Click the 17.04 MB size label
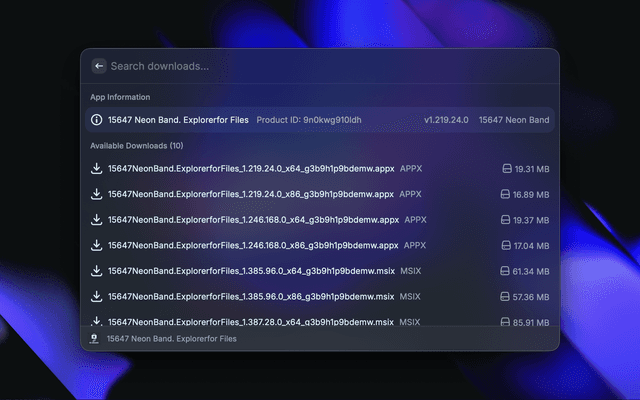This screenshot has height=400, width=640. [532, 245]
